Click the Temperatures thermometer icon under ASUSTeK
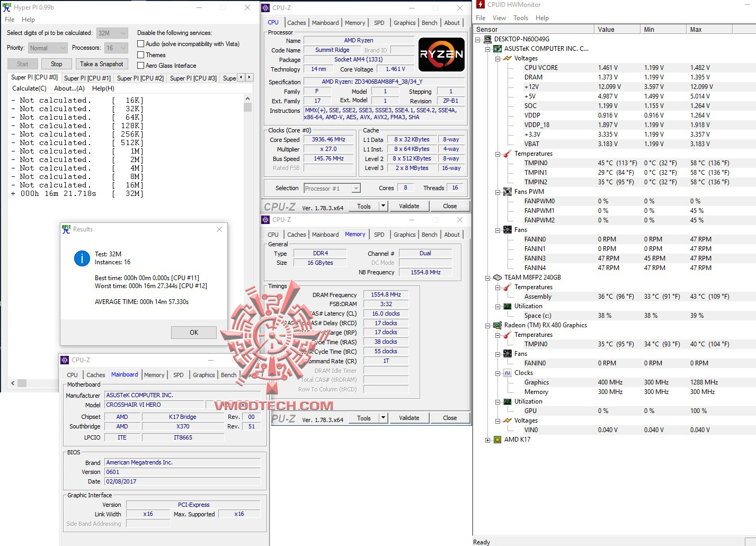The image size is (756, 546). point(507,154)
